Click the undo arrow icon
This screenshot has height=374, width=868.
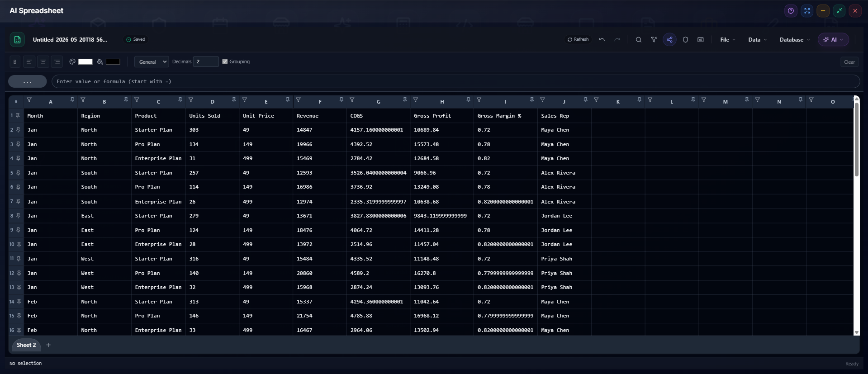[x=602, y=40]
